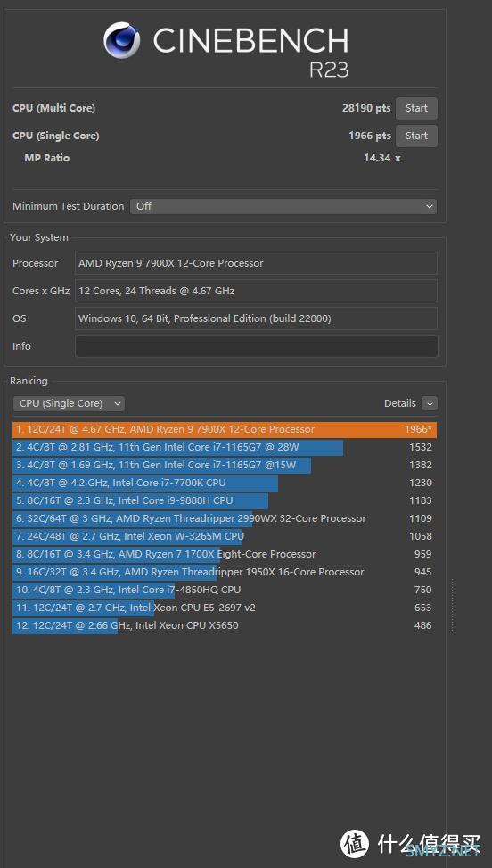Click the 28190 pts multi core score
492x868 pixels.
[366, 108]
